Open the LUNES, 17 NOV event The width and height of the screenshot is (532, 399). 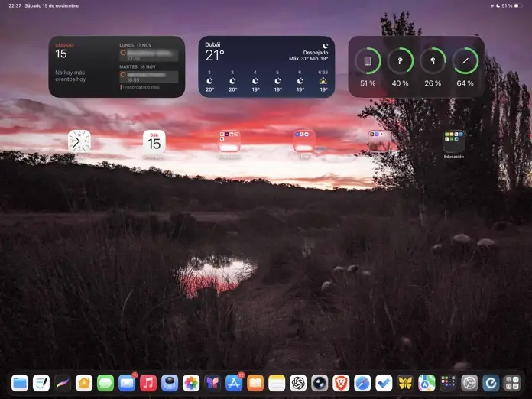pyautogui.click(x=149, y=55)
